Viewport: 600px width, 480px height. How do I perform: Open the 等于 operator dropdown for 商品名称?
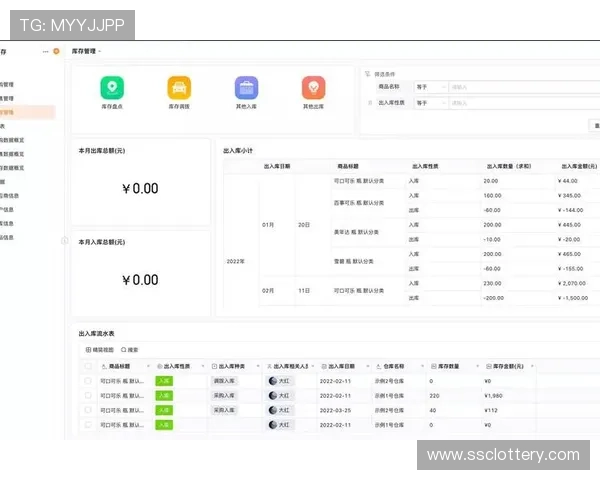point(430,87)
